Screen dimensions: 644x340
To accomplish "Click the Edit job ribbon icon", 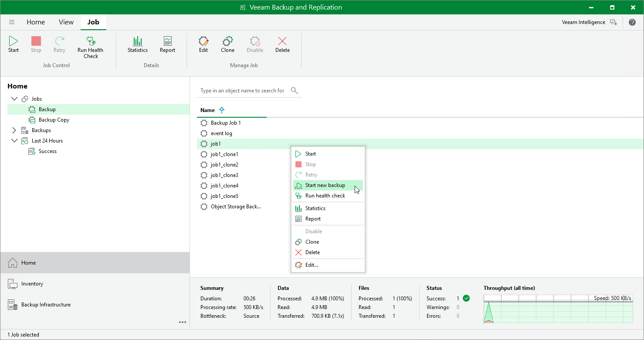I will [x=203, y=44].
